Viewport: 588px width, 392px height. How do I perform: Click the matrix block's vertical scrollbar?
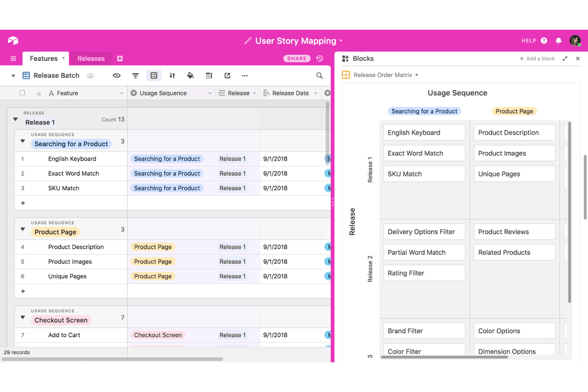[x=569, y=212]
